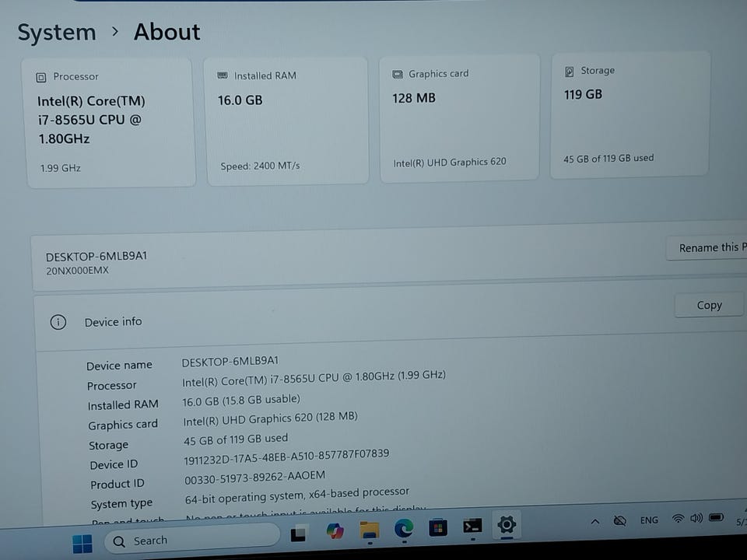The height and width of the screenshot is (560, 747).
Task: Click the OneDrive cloud tray icon
Action: pyautogui.click(x=620, y=520)
